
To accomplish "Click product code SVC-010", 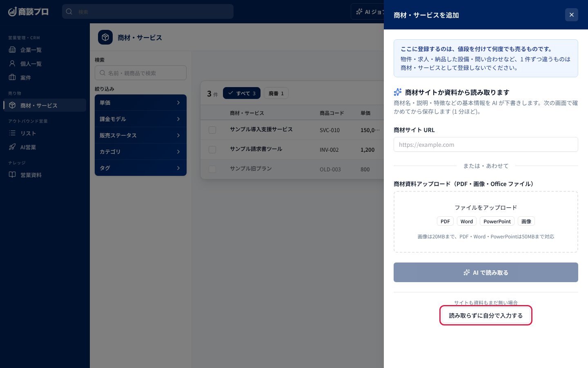I will pyautogui.click(x=330, y=130).
